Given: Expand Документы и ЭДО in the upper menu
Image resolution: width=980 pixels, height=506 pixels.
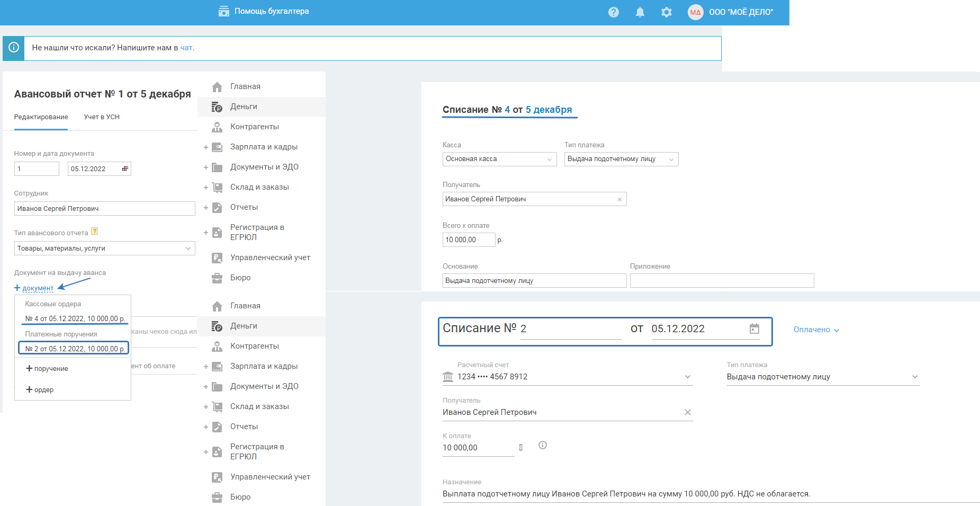Looking at the screenshot, I should [x=206, y=167].
